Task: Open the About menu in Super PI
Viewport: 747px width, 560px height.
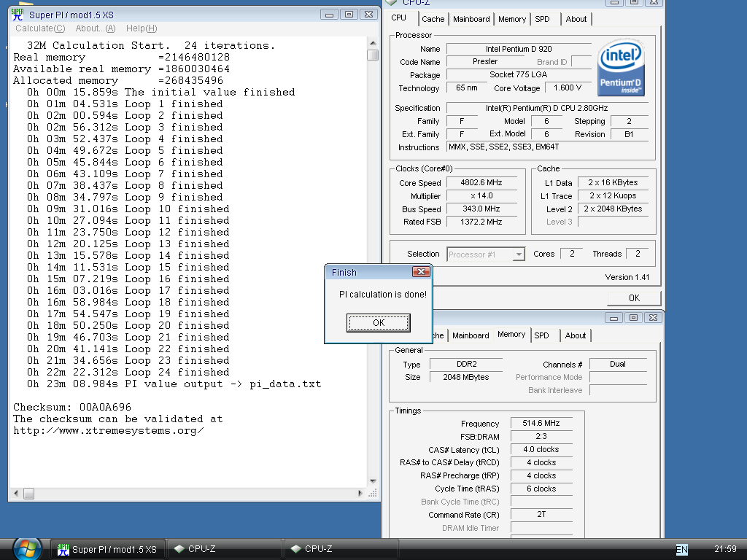Action: click(96, 28)
